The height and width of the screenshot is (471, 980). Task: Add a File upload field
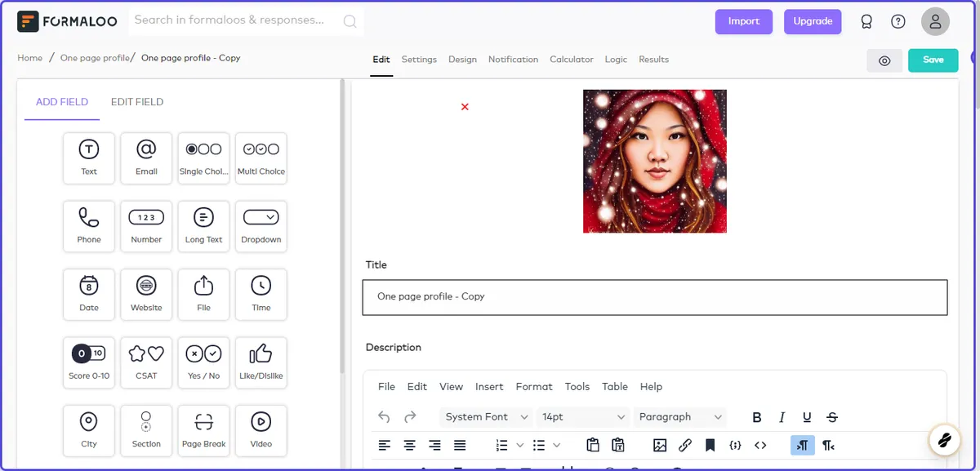(x=203, y=295)
